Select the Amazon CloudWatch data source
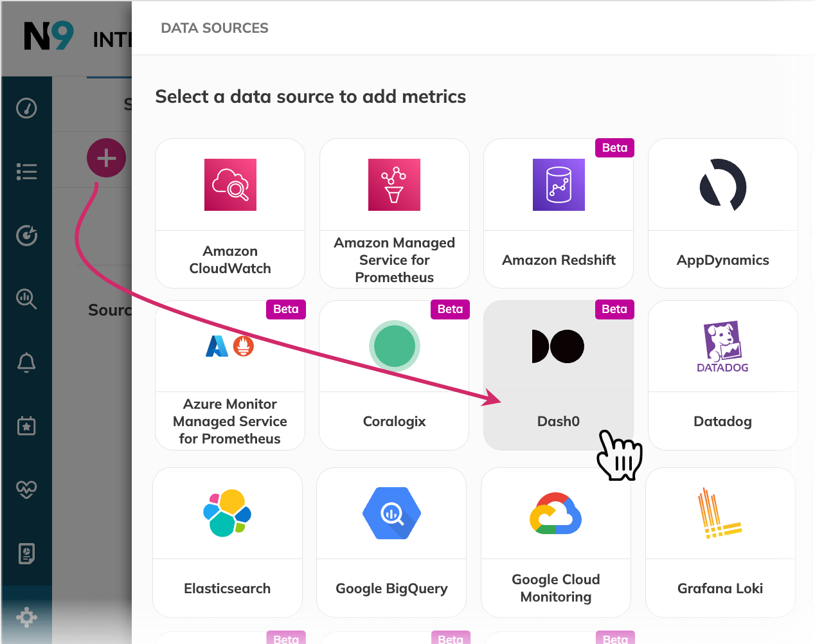Screen dimensions: 815x644 [230, 213]
